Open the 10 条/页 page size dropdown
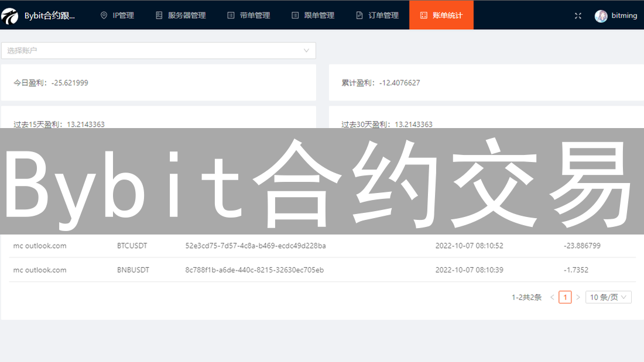Image resolution: width=644 pixels, height=362 pixels. pyautogui.click(x=608, y=297)
